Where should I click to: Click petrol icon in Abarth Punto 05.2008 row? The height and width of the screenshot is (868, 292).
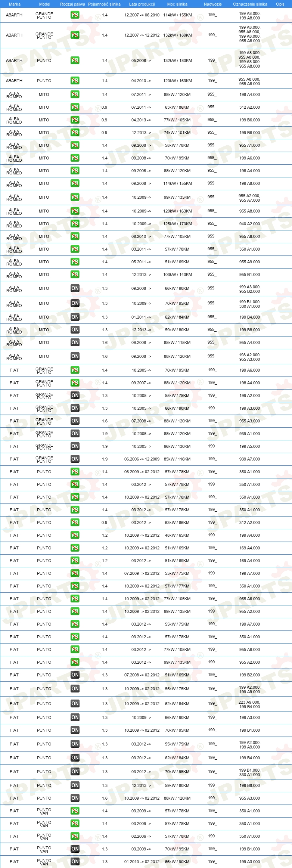pos(75,61)
